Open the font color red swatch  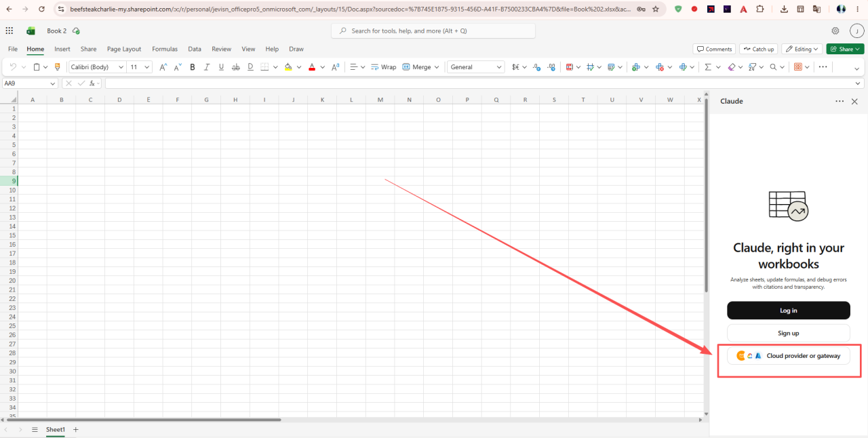click(x=312, y=67)
